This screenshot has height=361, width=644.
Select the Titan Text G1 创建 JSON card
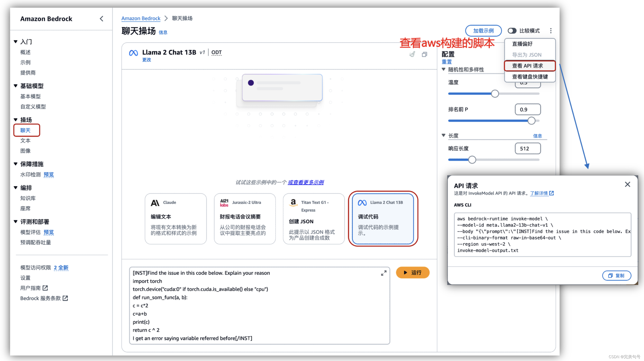tap(314, 219)
